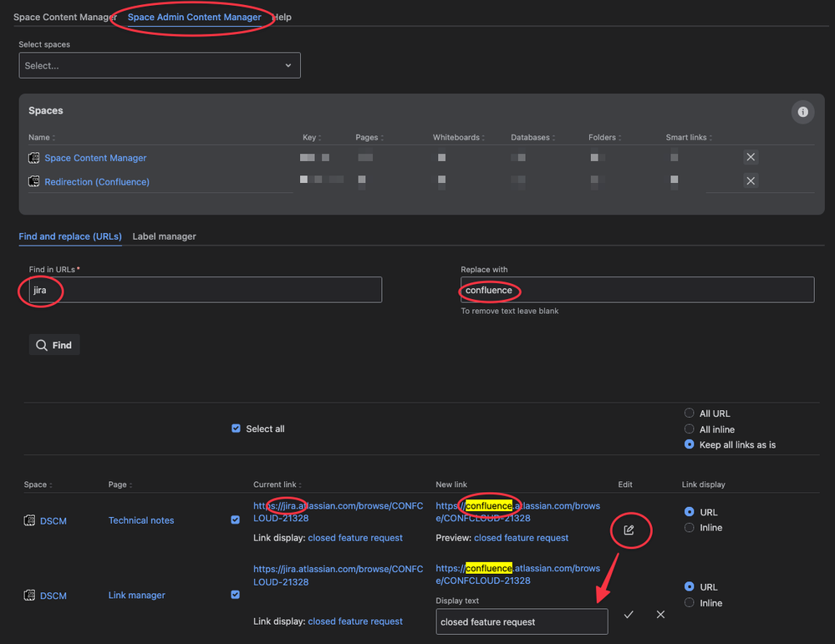The image size is (835, 644).
Task: Open current jira link for Technical notes
Action: coord(339,512)
